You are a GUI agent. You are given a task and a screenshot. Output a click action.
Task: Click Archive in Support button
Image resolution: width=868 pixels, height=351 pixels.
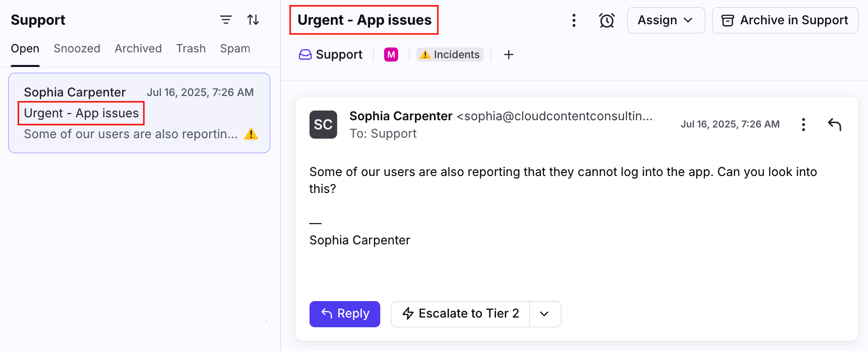click(785, 20)
